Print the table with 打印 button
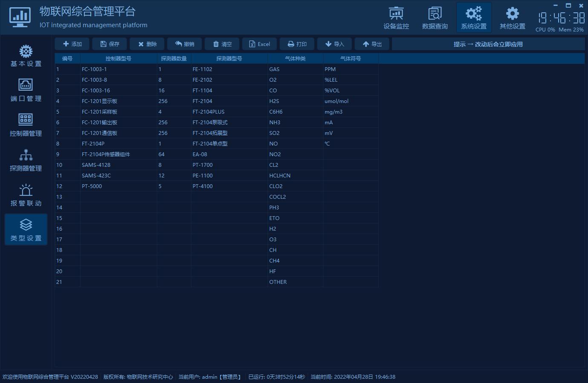The height and width of the screenshot is (383, 588). [x=297, y=44]
